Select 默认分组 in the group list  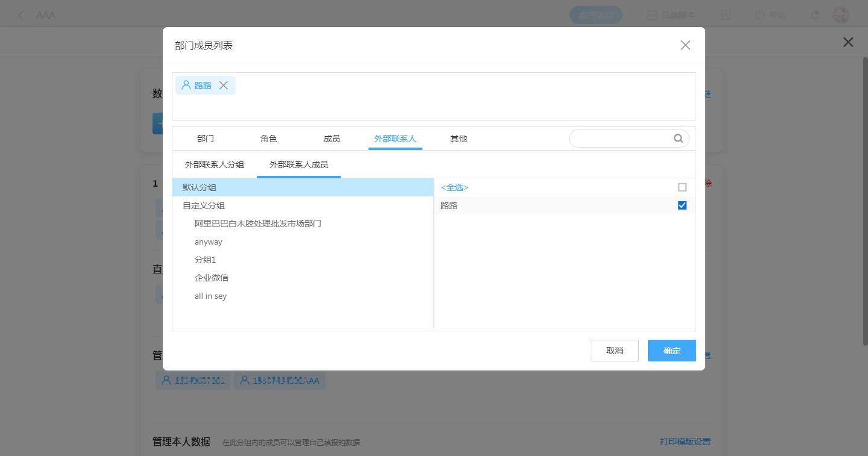click(x=200, y=187)
